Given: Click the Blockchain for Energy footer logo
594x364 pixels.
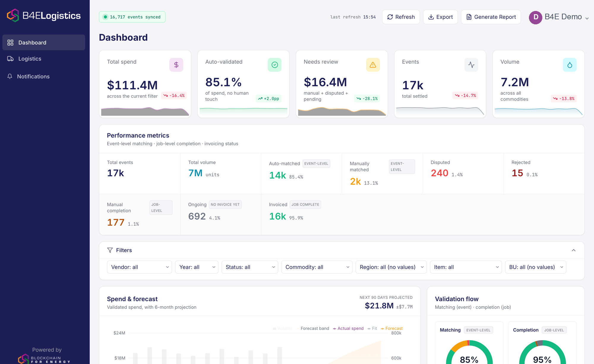Looking at the screenshot, I should click(44, 359).
